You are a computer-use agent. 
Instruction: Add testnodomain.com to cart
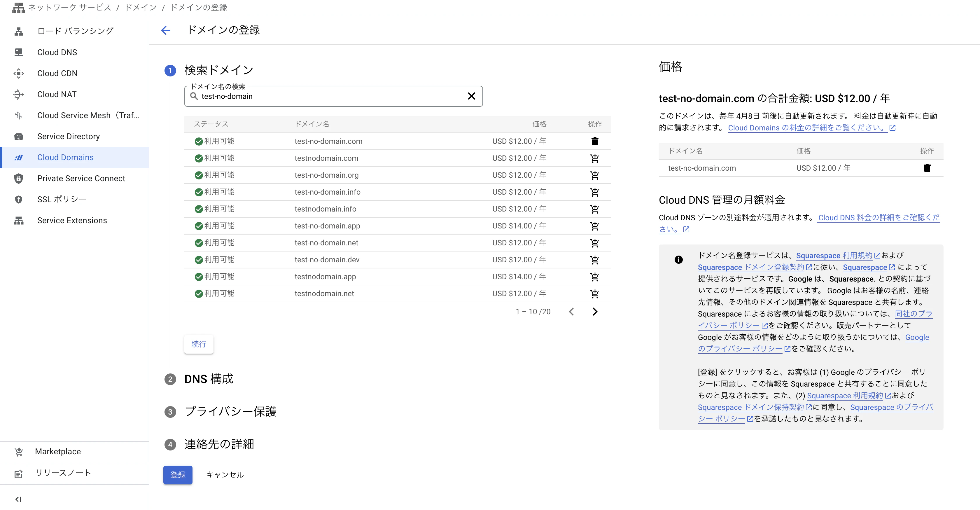coord(595,158)
